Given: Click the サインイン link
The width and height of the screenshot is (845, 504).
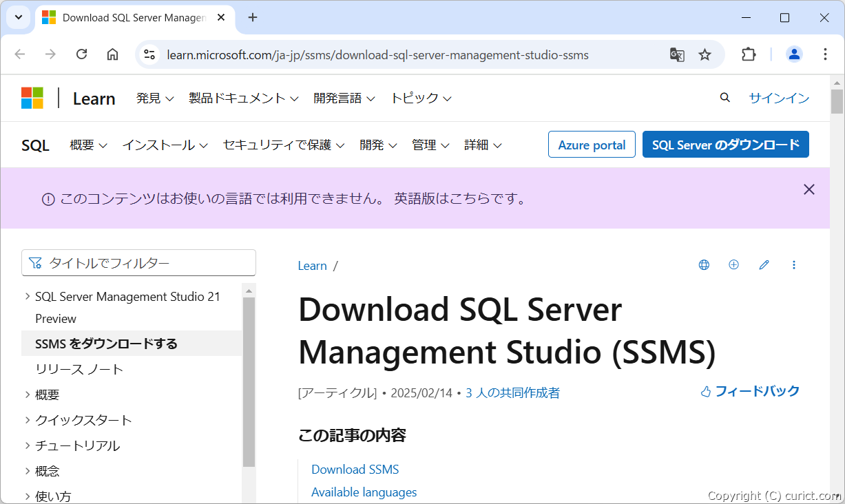Looking at the screenshot, I should click(779, 98).
